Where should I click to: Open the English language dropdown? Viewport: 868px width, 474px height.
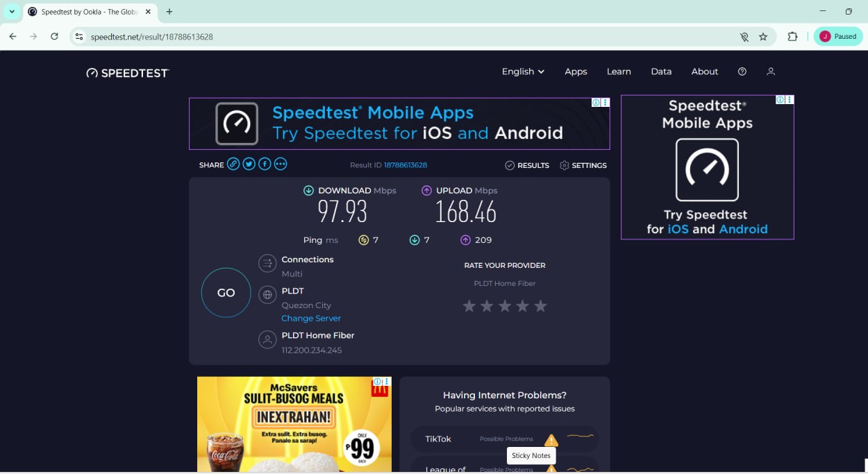tap(523, 71)
